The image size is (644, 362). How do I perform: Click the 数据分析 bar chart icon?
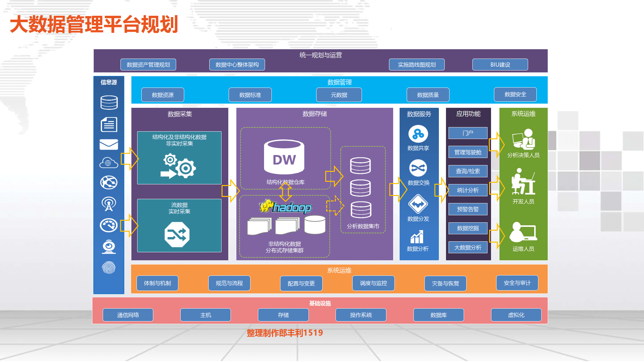coord(417,237)
